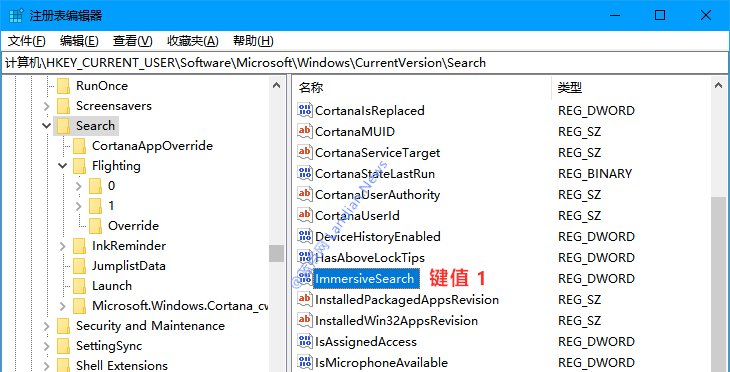Select the ImmersiveSearch value
This screenshot has width=730, height=372.
pos(365,278)
